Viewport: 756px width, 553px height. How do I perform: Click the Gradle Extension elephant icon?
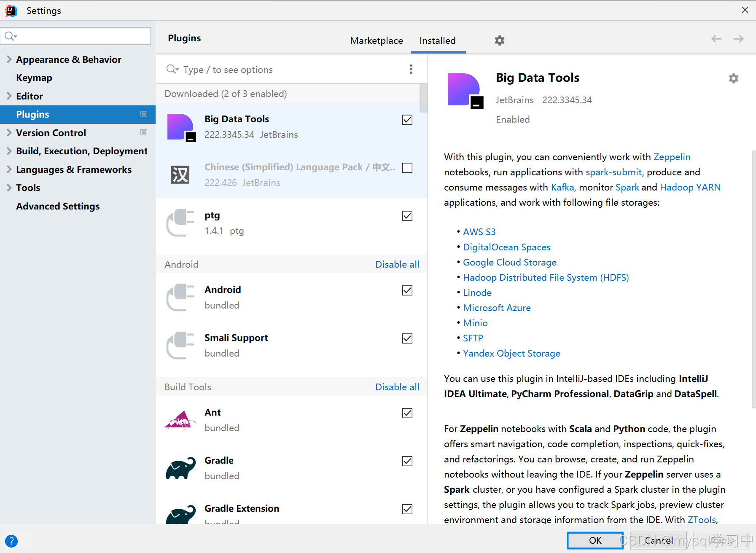[x=180, y=514]
